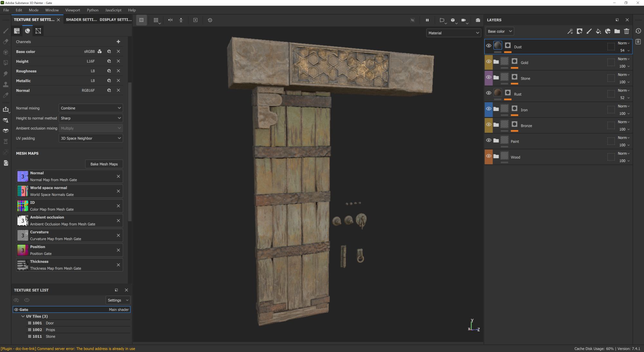Click the Add fill layer bucket icon
This screenshot has width=644, height=352.
(598, 31)
